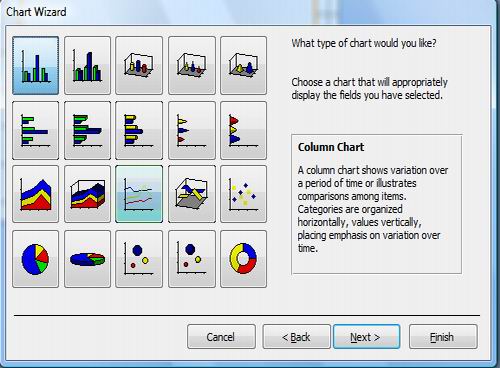Choose the Area Chart icon
The width and height of the screenshot is (500, 368).
[x=35, y=194]
